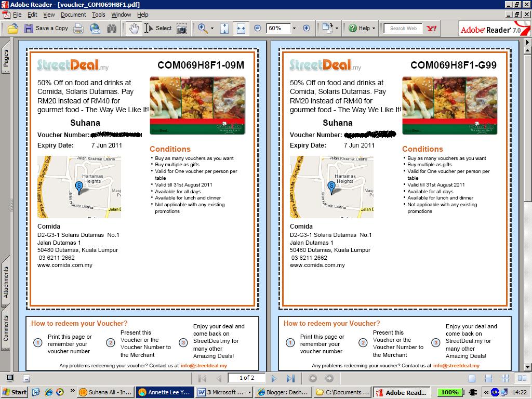Click the zoom in plus button
Viewport: 532px width, 399px height.
[307, 28]
